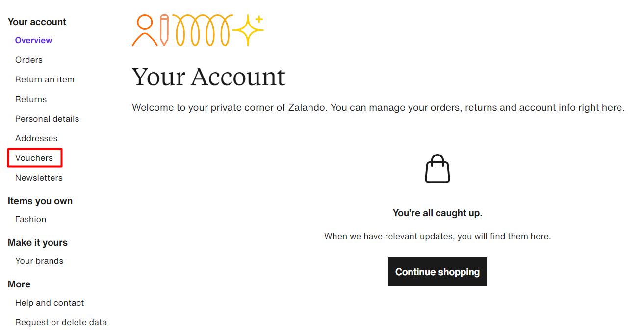This screenshot has height=336, width=644.
Task: Open Personal details settings
Action: 47,119
